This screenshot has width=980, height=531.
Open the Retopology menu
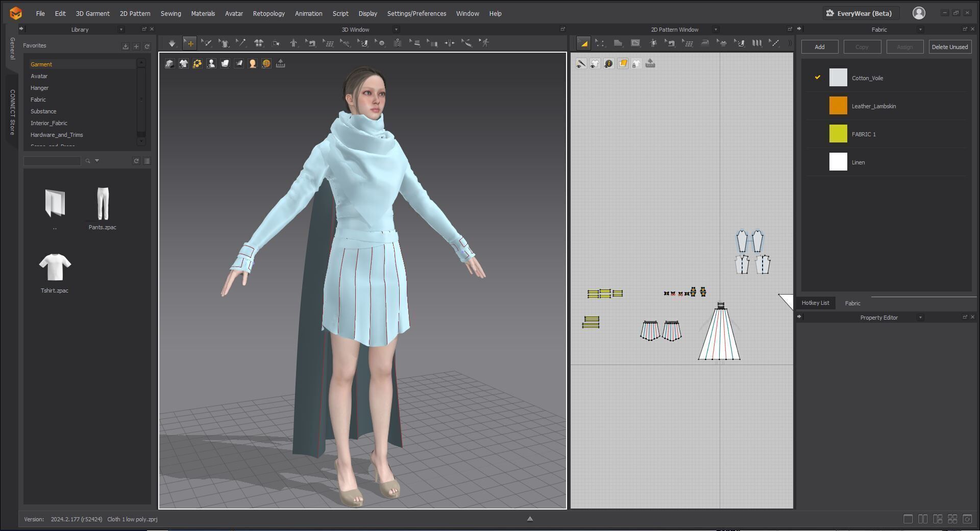(x=268, y=13)
